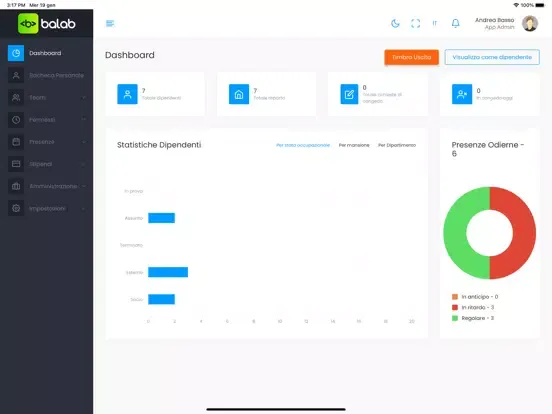552x414 pixels.
Task: Click the 3:17 PM time display
Action: pyautogui.click(x=16, y=5)
